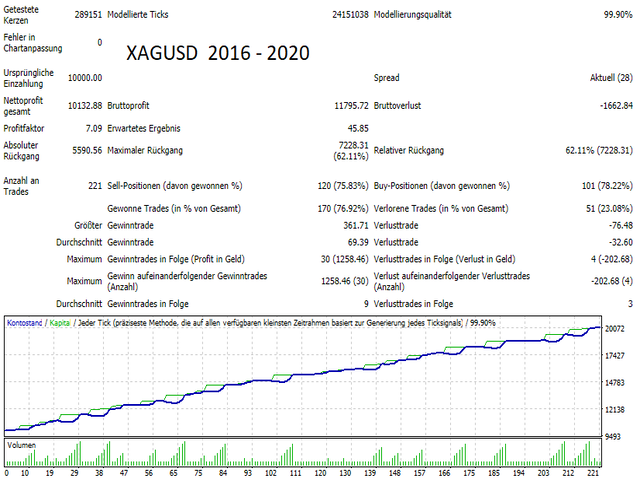Select the average winning trade value 69.39

point(358,242)
